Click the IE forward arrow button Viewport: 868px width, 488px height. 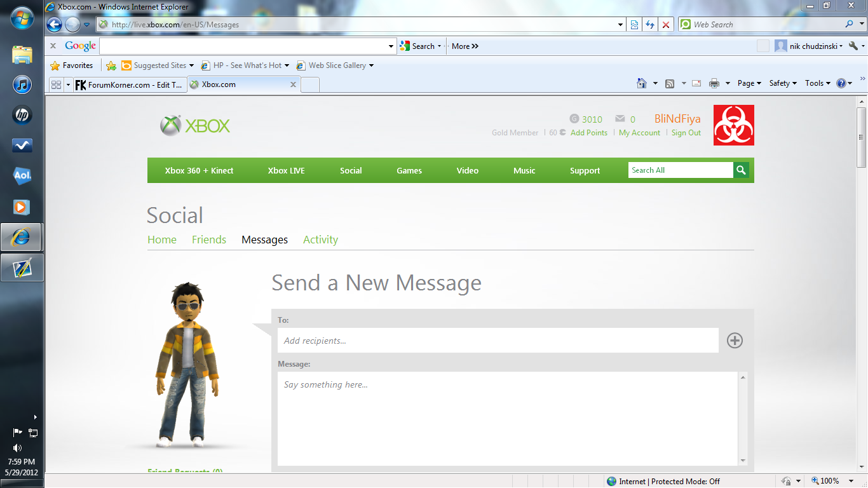point(72,25)
